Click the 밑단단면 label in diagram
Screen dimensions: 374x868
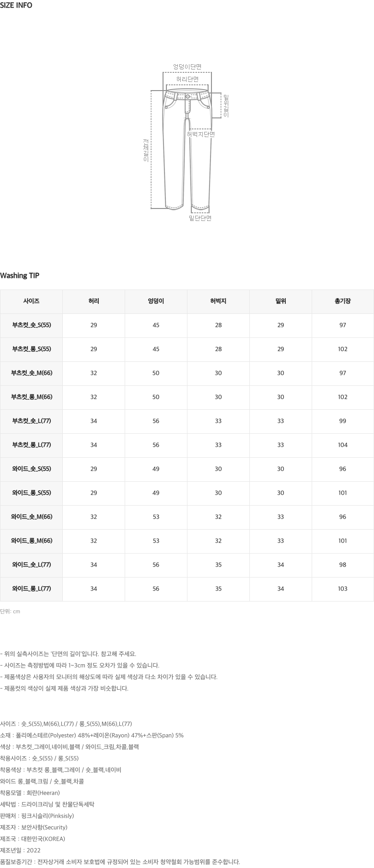click(200, 219)
